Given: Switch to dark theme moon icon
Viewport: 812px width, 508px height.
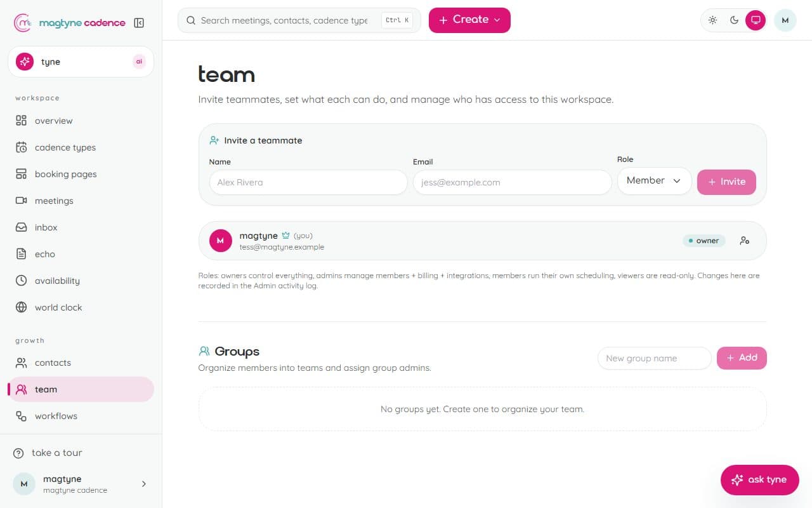Looking at the screenshot, I should [734, 20].
